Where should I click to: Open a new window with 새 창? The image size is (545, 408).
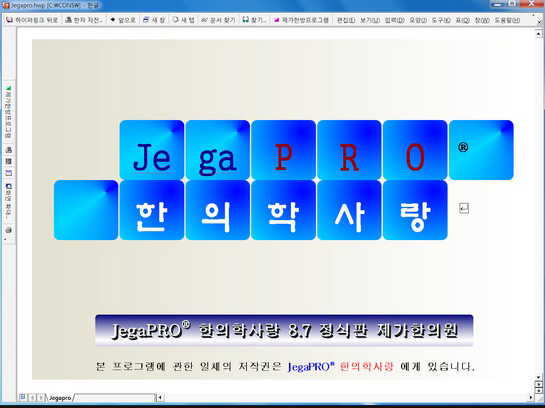(x=154, y=20)
